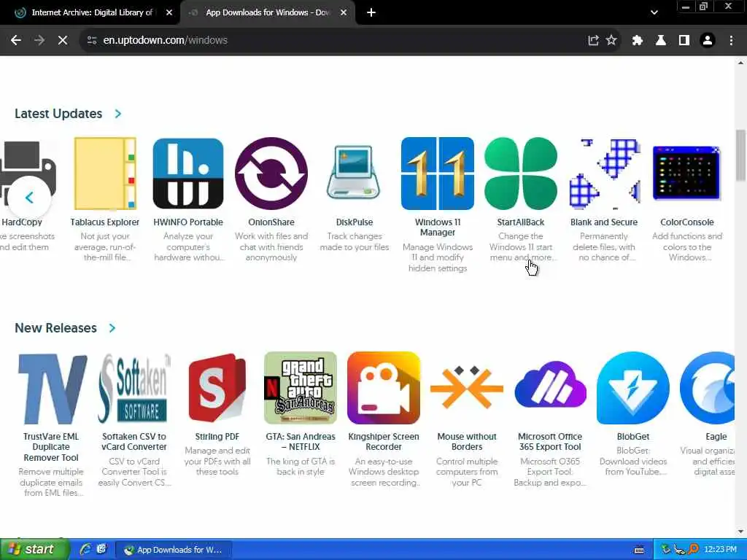The image size is (747, 560).
Task: Open the Softaken CSV to vCard icon
Action: click(134, 389)
